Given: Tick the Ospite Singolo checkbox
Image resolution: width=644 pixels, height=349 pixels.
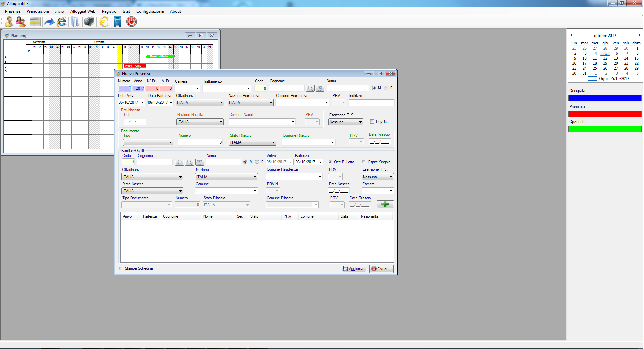Looking at the screenshot, I should click(364, 162).
